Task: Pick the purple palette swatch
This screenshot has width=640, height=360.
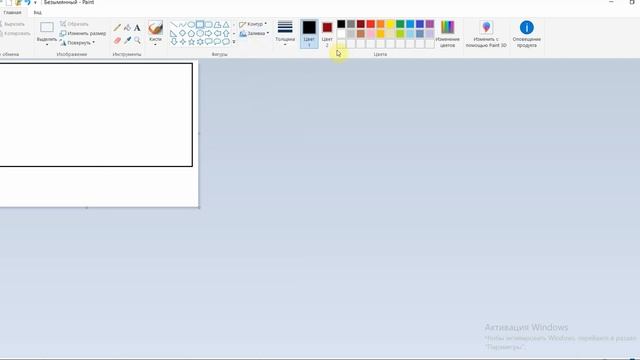Action: click(430, 24)
